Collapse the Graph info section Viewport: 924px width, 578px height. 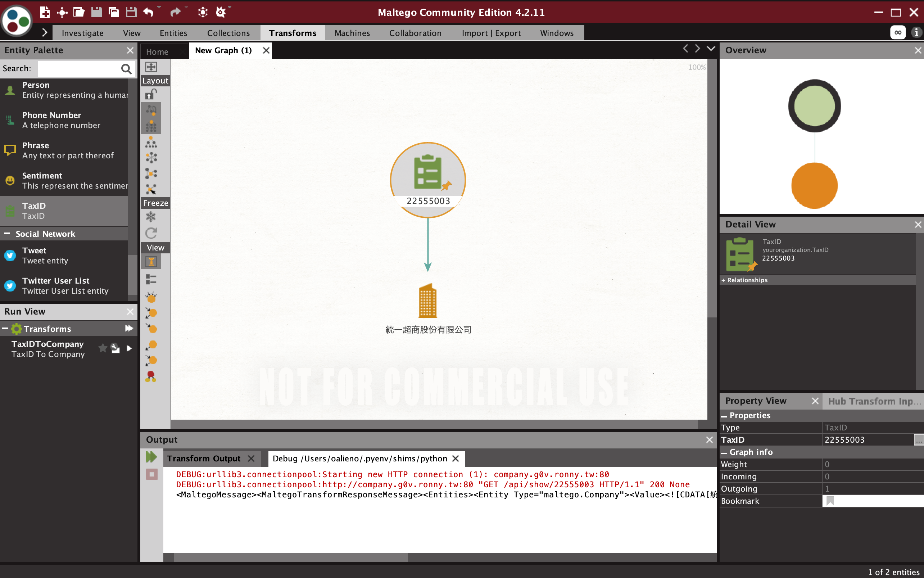[x=724, y=453]
